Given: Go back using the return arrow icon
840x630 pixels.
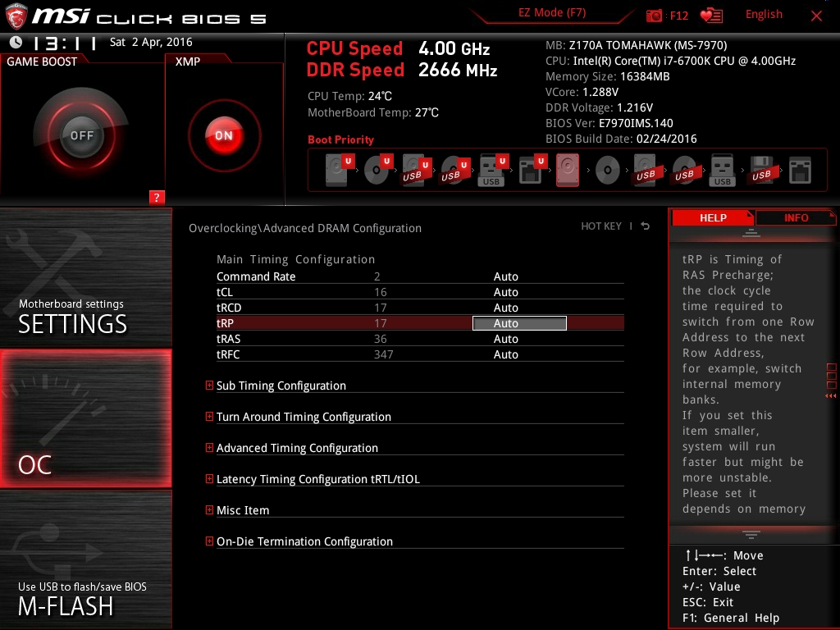Looking at the screenshot, I should click(x=646, y=226).
